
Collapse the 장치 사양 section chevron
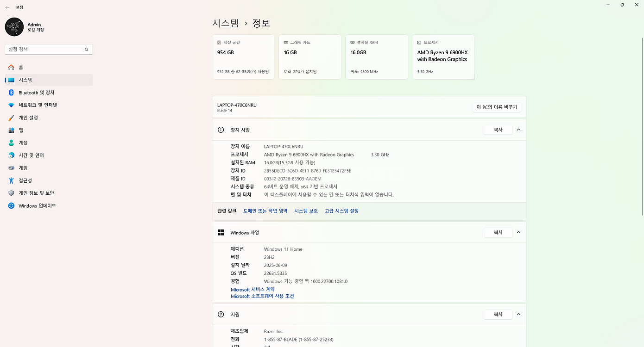click(x=518, y=130)
